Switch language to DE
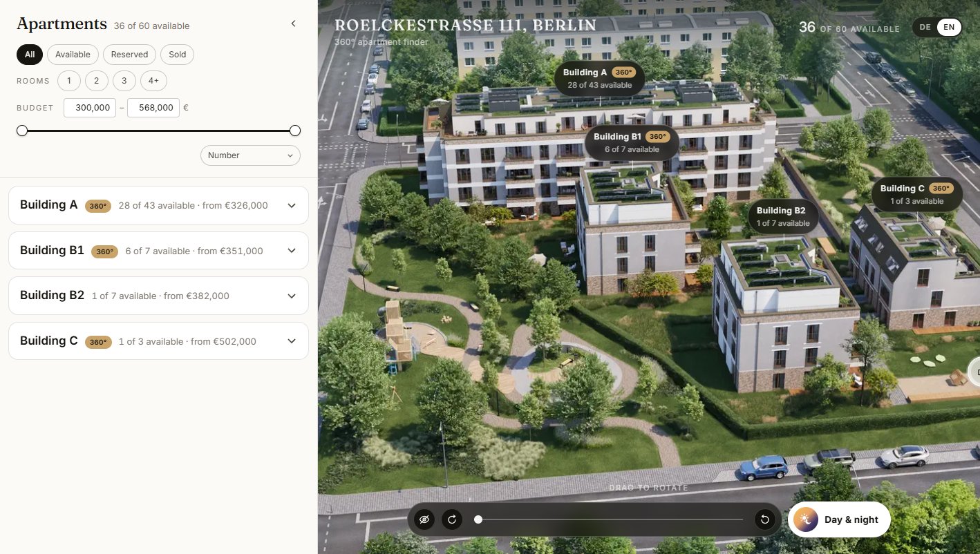Viewport: 980px width, 554px height. (925, 28)
